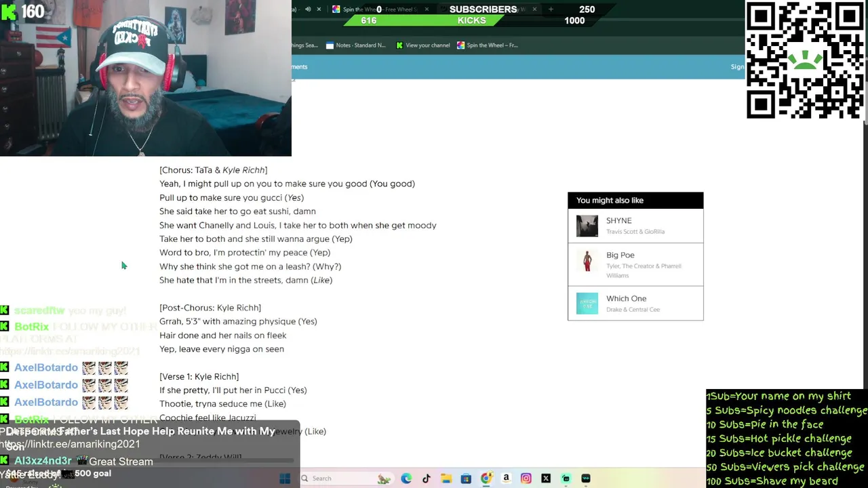Open SHYNE by Travis Scott & GloRilla
The height and width of the screenshot is (488, 868).
coord(635,226)
